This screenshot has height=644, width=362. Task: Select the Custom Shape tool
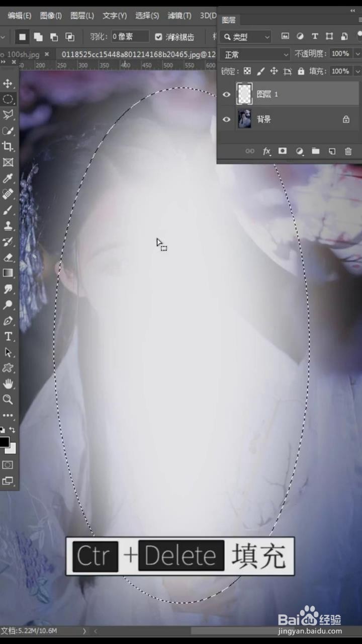click(8, 368)
